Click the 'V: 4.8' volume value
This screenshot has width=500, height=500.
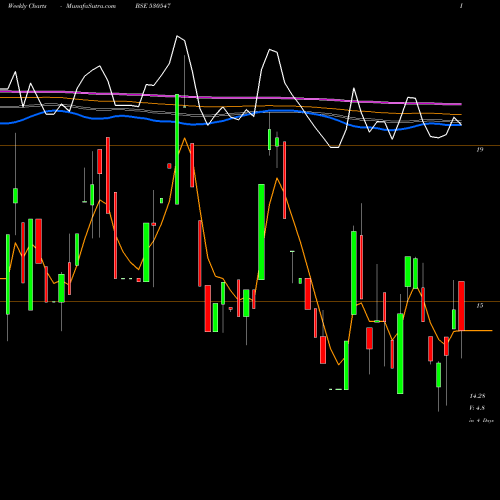click(477, 408)
